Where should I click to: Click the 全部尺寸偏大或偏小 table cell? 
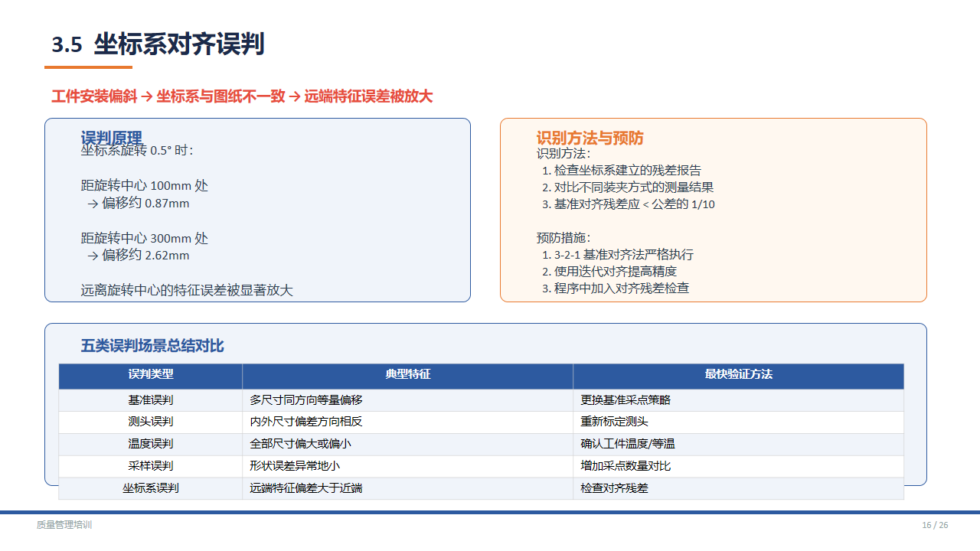click(x=300, y=444)
